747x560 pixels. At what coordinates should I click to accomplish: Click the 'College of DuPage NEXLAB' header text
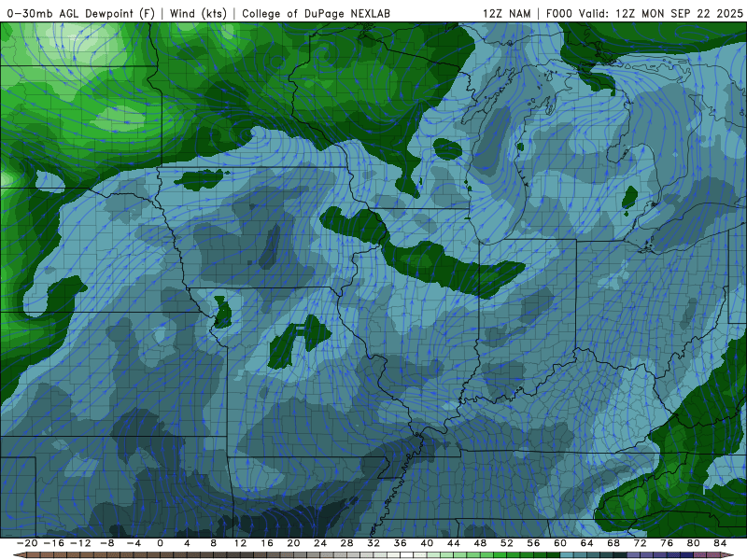pyautogui.click(x=316, y=14)
